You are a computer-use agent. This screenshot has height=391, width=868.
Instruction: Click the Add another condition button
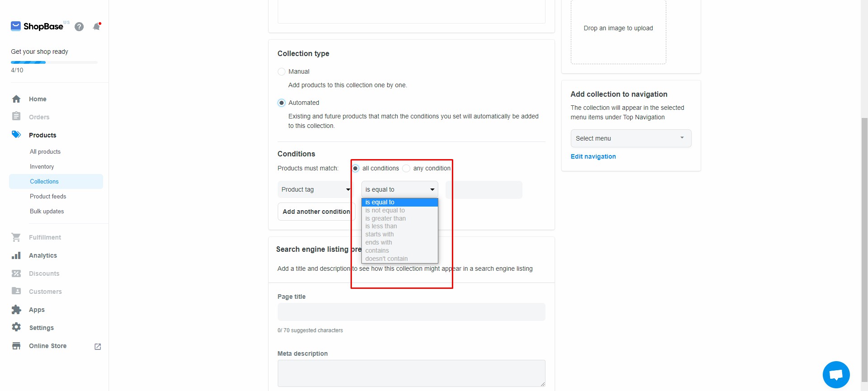(316, 212)
